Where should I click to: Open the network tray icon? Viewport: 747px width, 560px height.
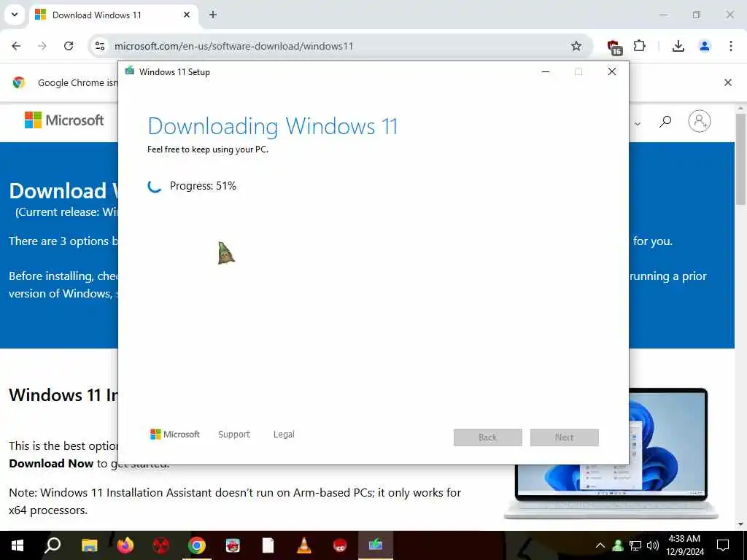click(635, 545)
